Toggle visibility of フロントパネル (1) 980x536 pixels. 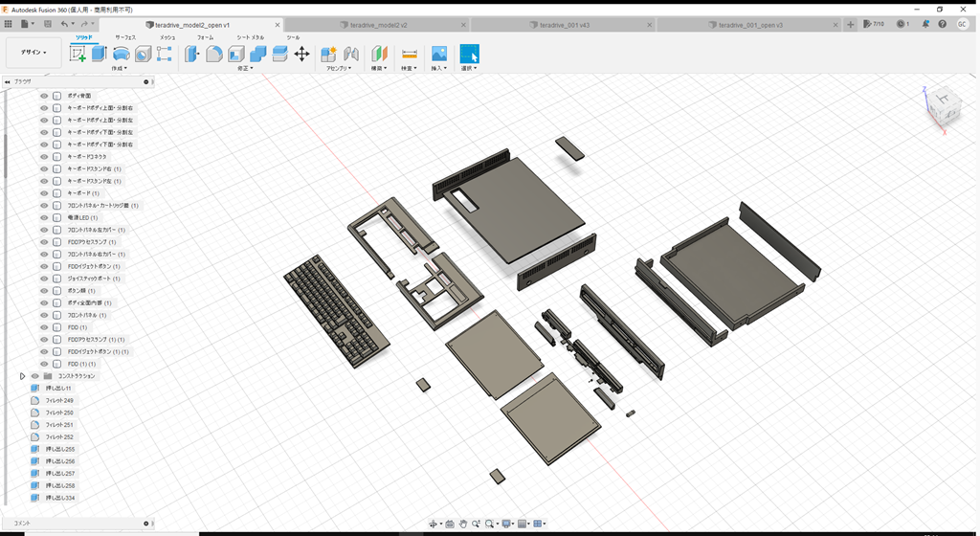[x=44, y=315]
